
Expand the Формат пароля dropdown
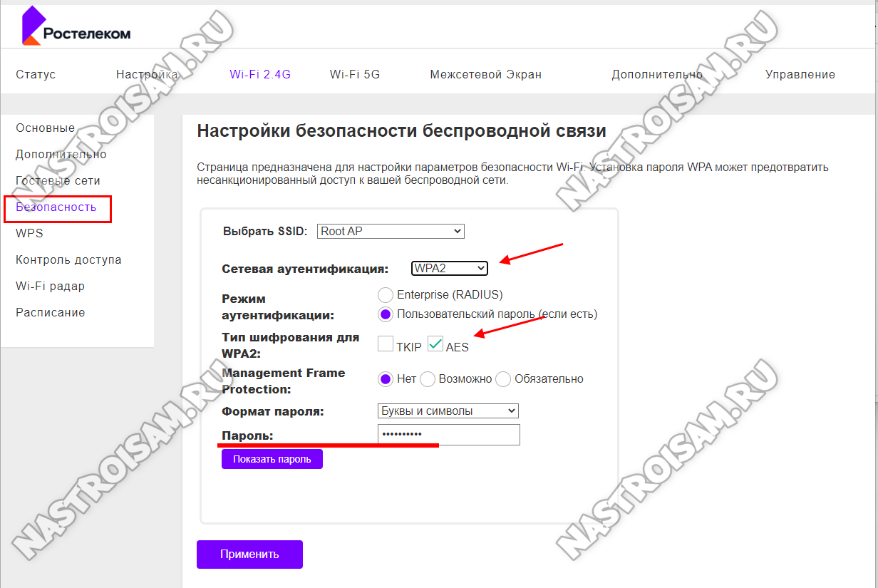coord(448,411)
